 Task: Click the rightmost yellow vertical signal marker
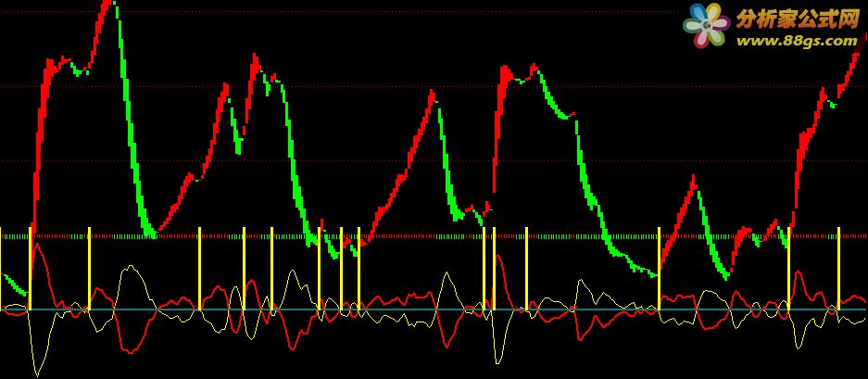tap(838, 268)
